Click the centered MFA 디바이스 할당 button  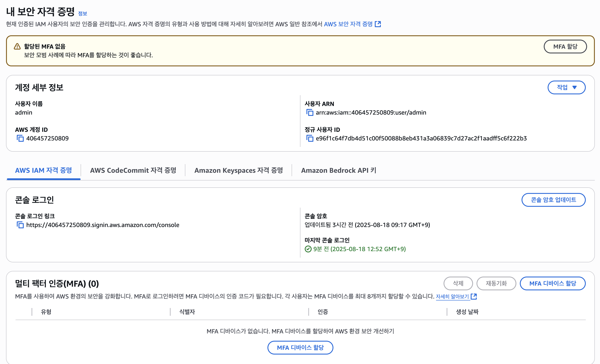(x=300, y=347)
